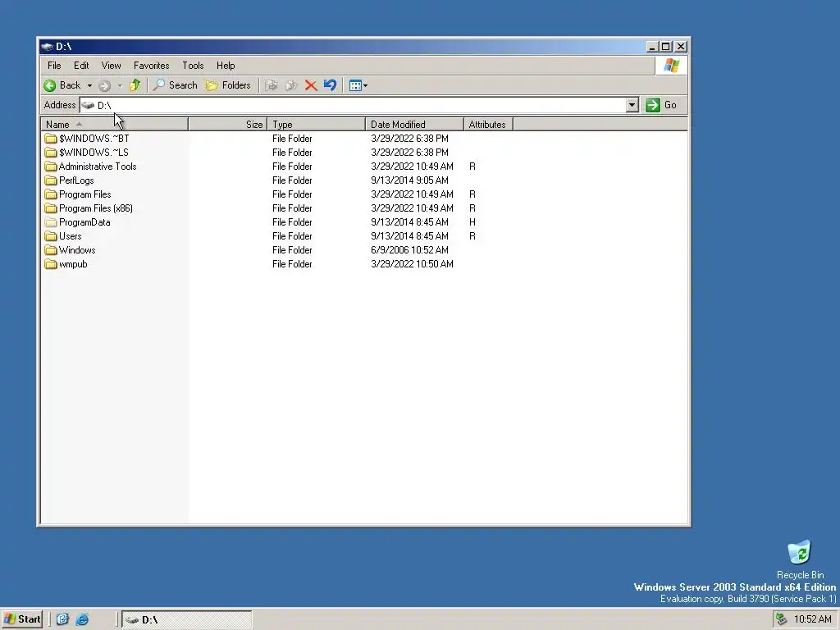Sort by the Attributes column header

click(x=488, y=125)
